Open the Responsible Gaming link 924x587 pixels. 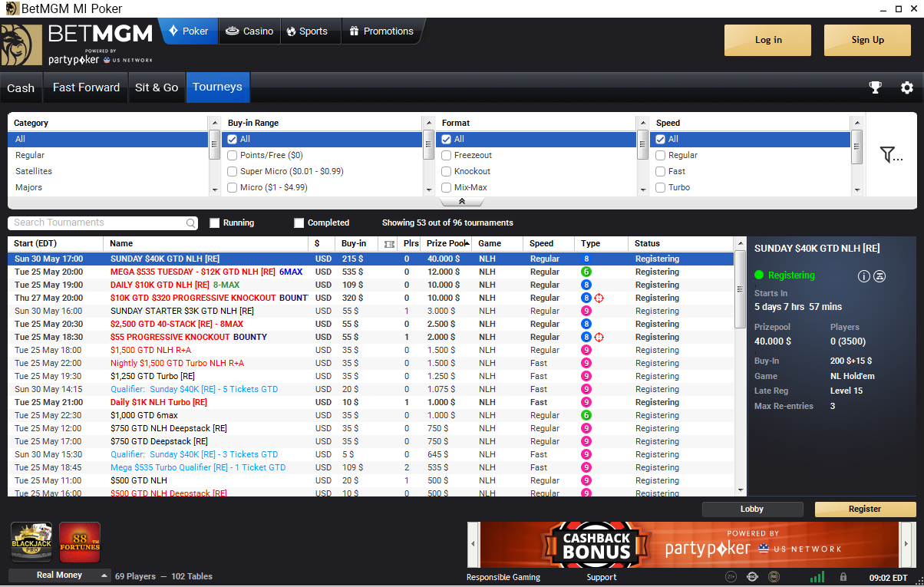(x=503, y=577)
